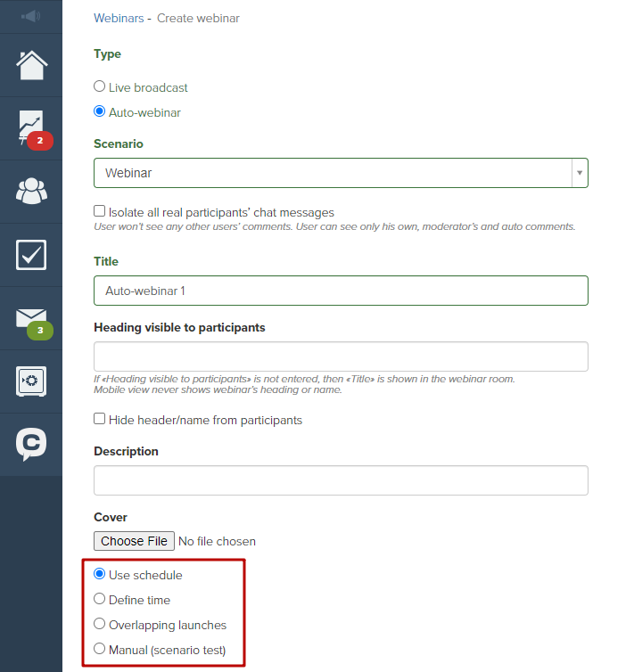Viewport: 634px width, 672px height.
Task: Go to the Webinars breadcrumb link
Action: [119, 18]
